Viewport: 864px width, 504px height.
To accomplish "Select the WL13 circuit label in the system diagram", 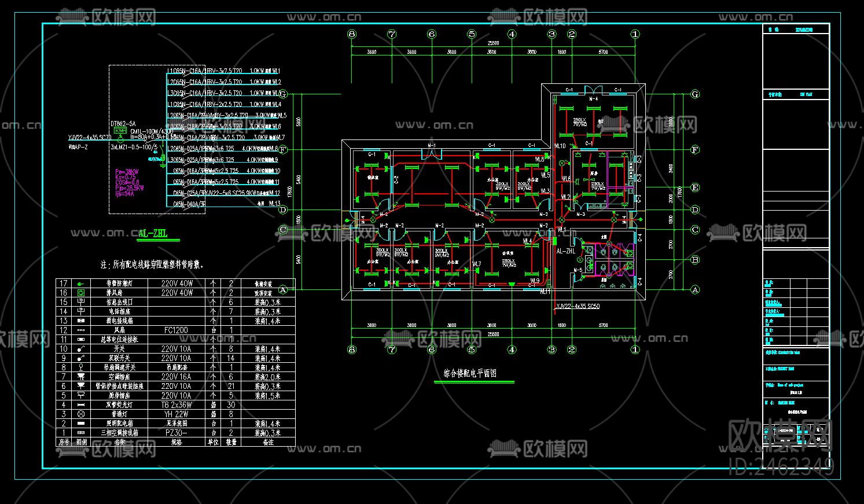I will click(x=274, y=204).
